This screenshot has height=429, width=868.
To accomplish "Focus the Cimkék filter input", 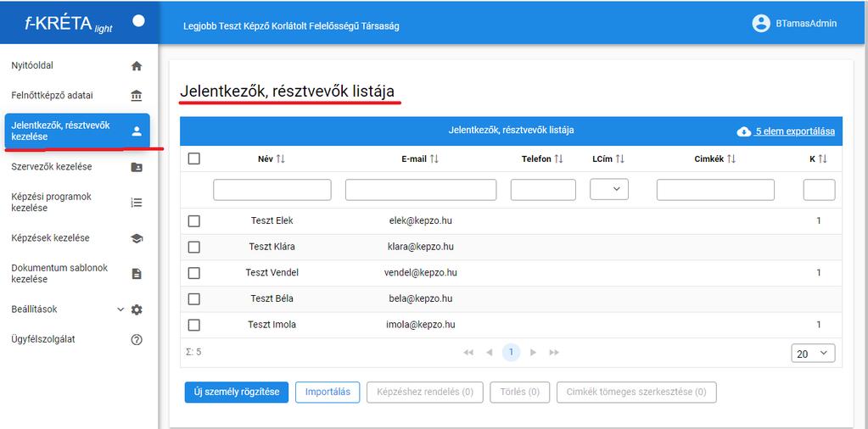I will [x=716, y=190].
